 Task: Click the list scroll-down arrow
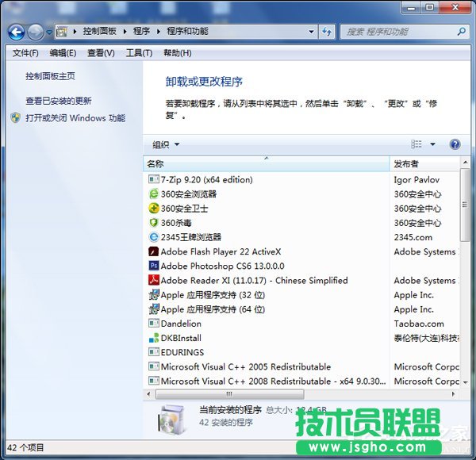(x=465, y=382)
